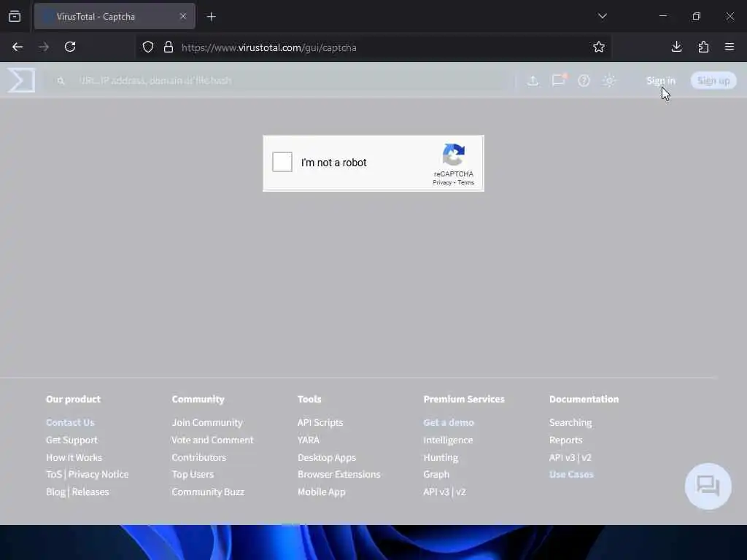Click the browser forward arrow

(x=44, y=47)
